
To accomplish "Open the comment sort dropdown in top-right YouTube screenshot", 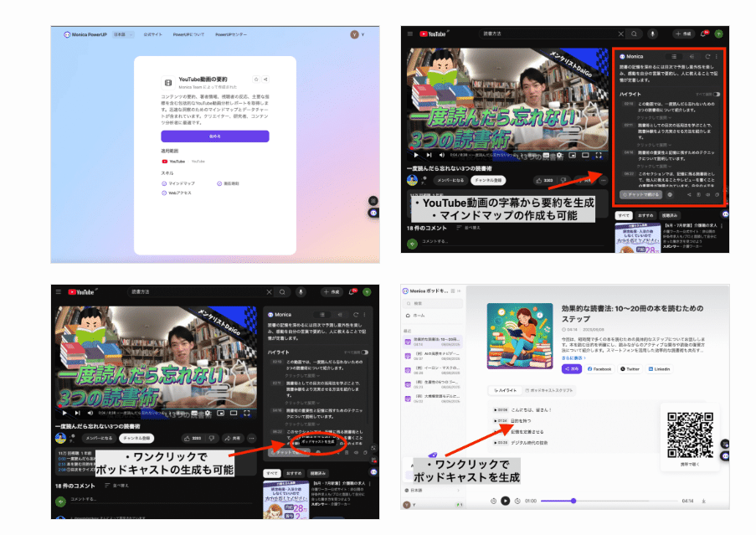I will pyautogui.click(x=468, y=228).
